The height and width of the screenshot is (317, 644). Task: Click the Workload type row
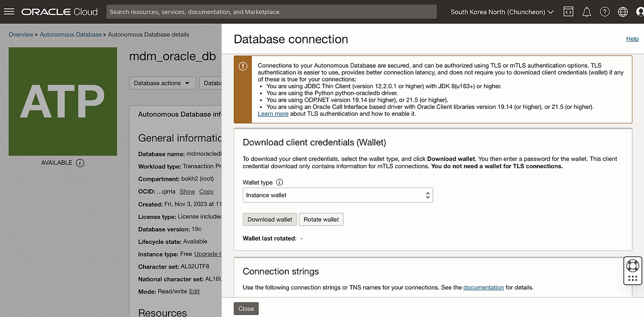point(180,166)
